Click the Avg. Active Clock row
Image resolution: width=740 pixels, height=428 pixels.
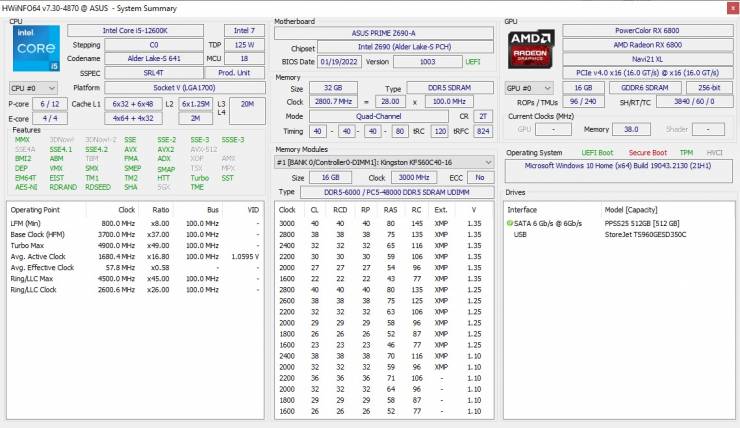(x=135, y=257)
